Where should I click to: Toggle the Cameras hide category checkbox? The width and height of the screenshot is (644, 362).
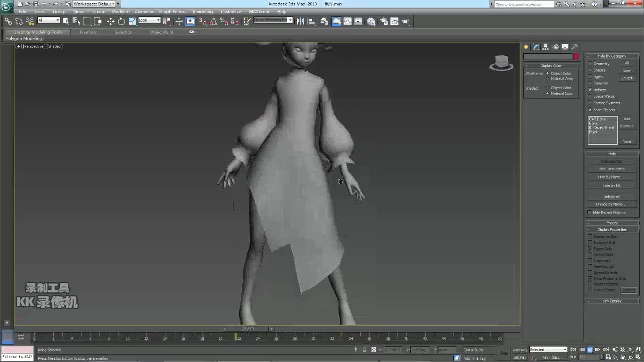[590, 83]
